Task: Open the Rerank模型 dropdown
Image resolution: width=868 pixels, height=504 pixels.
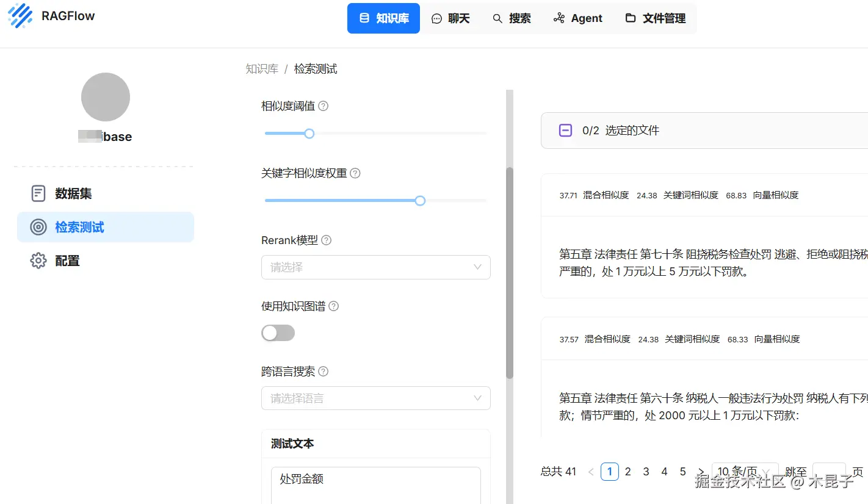Action: point(376,267)
